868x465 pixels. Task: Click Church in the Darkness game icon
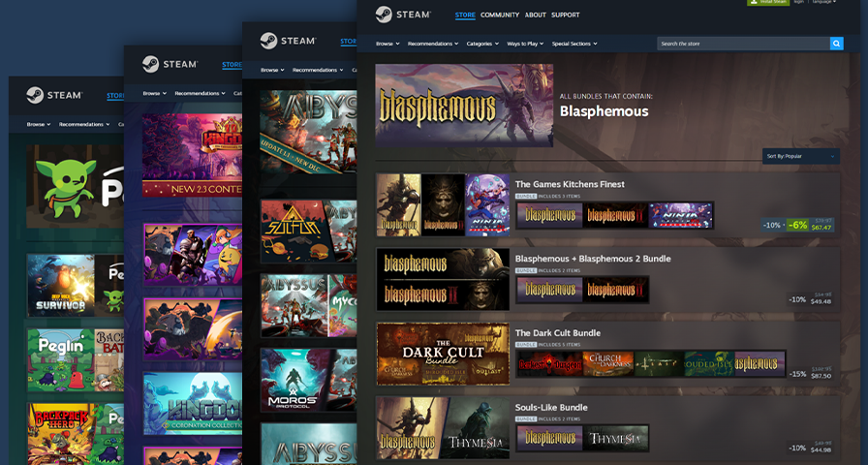coord(615,364)
